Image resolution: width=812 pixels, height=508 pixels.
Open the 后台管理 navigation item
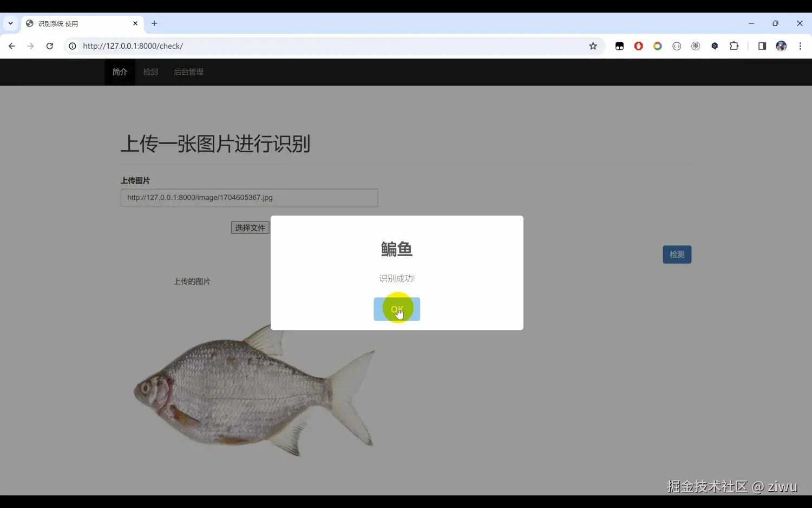[188, 71]
